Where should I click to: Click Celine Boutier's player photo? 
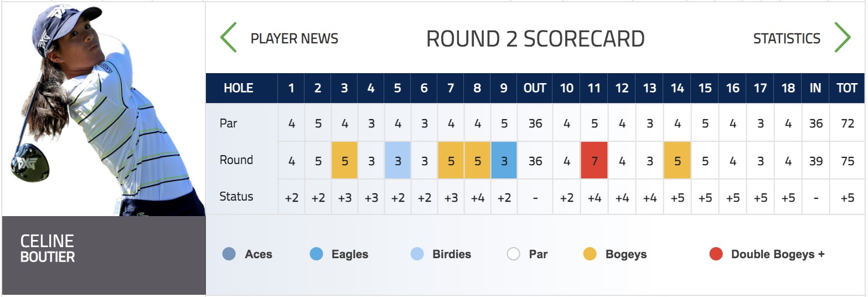coord(104,109)
